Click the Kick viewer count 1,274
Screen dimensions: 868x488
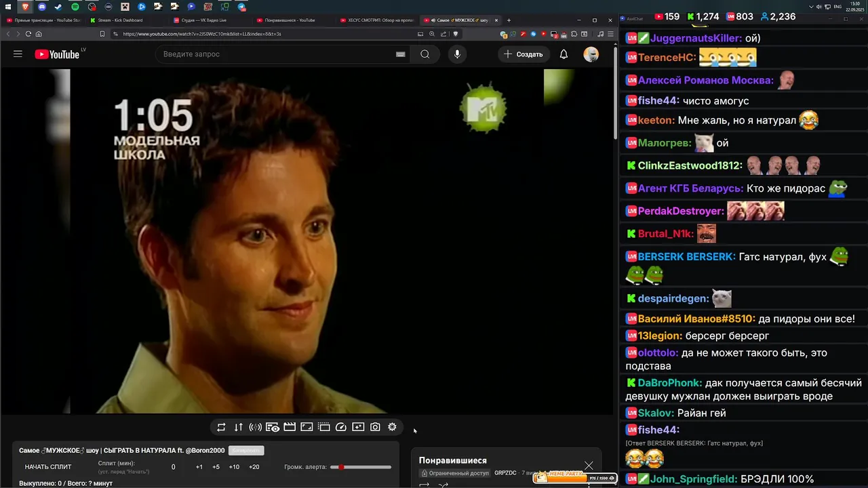(703, 16)
